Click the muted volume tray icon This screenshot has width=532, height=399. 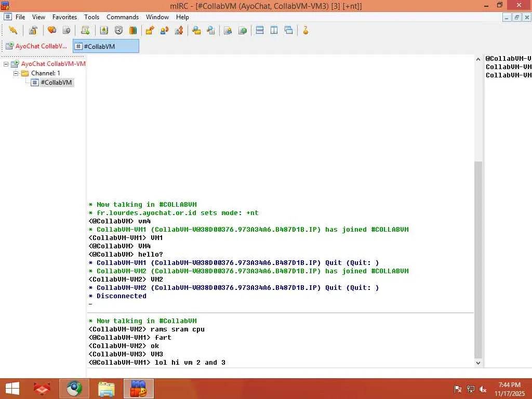[483, 389]
